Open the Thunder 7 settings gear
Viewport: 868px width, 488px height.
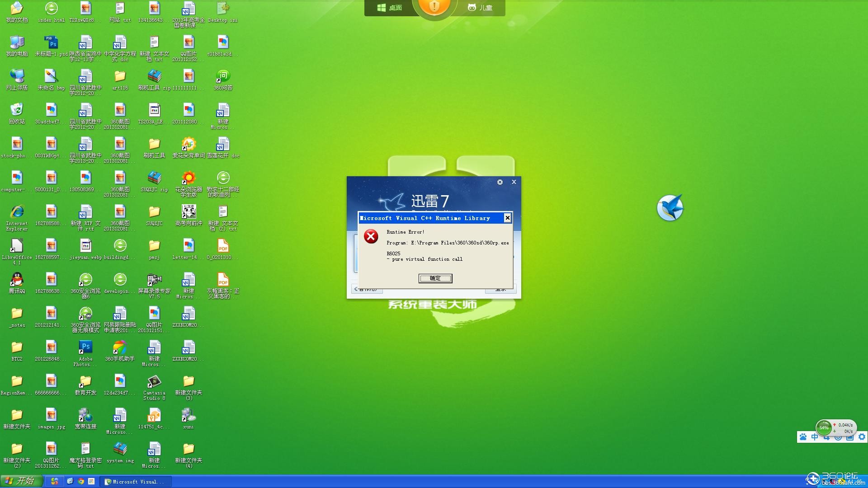pos(500,182)
